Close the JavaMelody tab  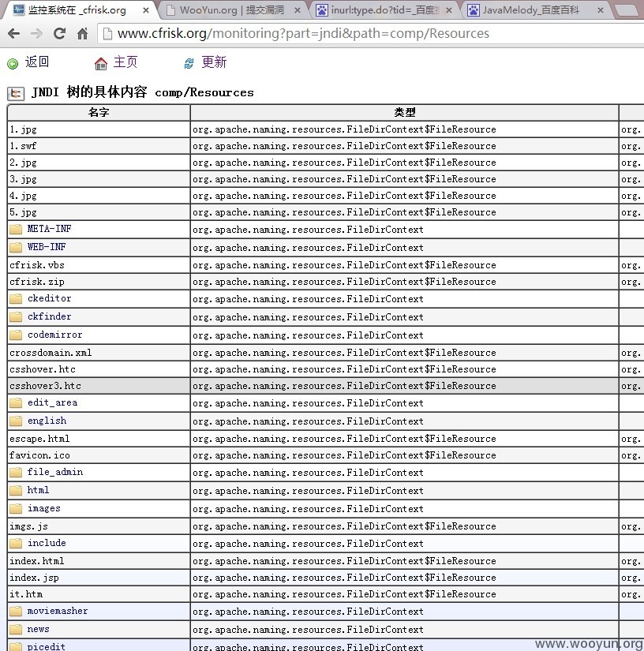601,10
